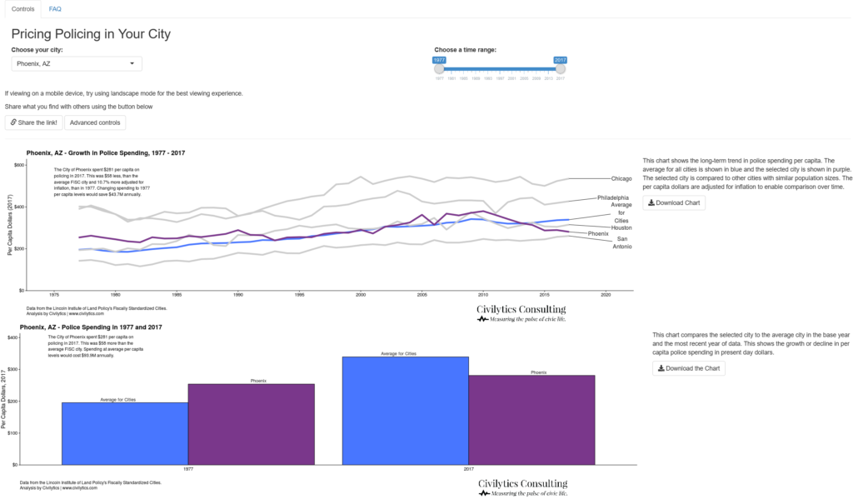
Task: Click the Chicago line label
Action: coord(621,178)
